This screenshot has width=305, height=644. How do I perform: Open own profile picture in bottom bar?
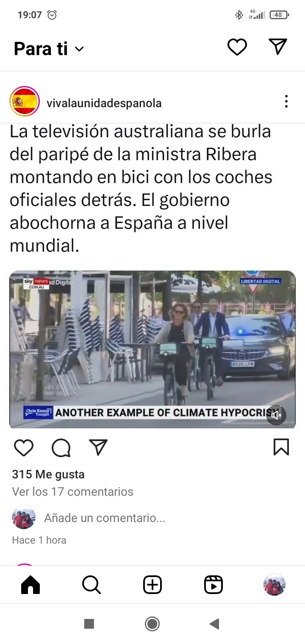[274, 585]
